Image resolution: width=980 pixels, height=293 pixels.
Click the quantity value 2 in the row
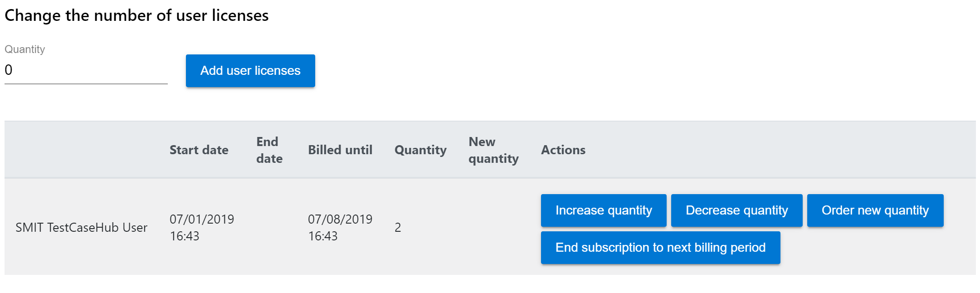(398, 228)
